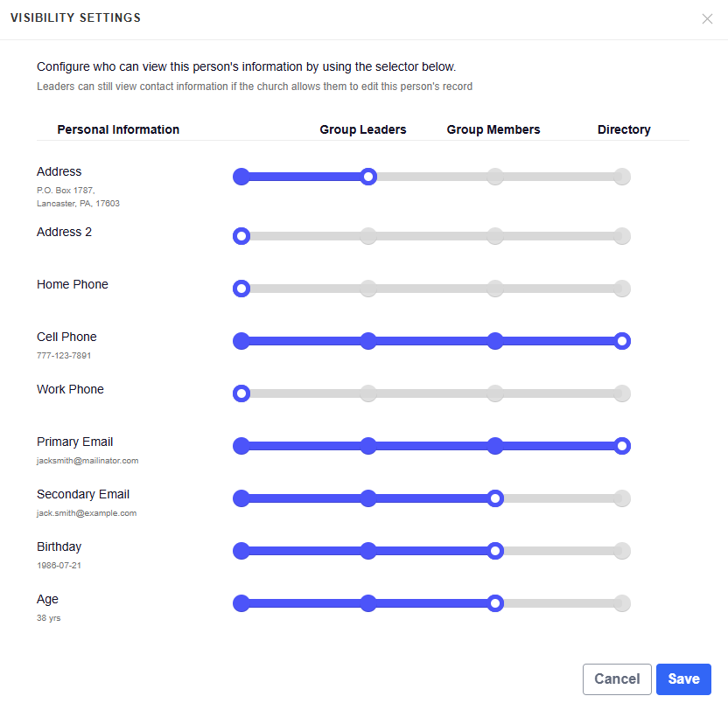Screen dimensions: 728x710
Task: Set Address 2 visibility to Group Leaders
Action: coord(368,236)
